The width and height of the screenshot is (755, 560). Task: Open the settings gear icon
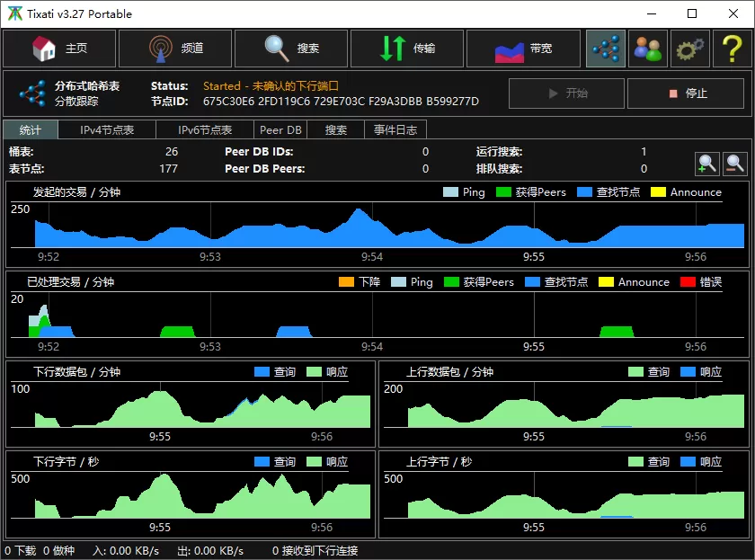(x=689, y=49)
